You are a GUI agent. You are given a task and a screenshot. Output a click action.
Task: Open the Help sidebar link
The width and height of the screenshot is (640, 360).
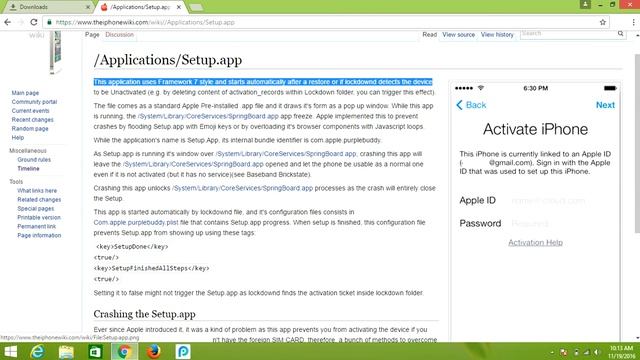click(18, 138)
